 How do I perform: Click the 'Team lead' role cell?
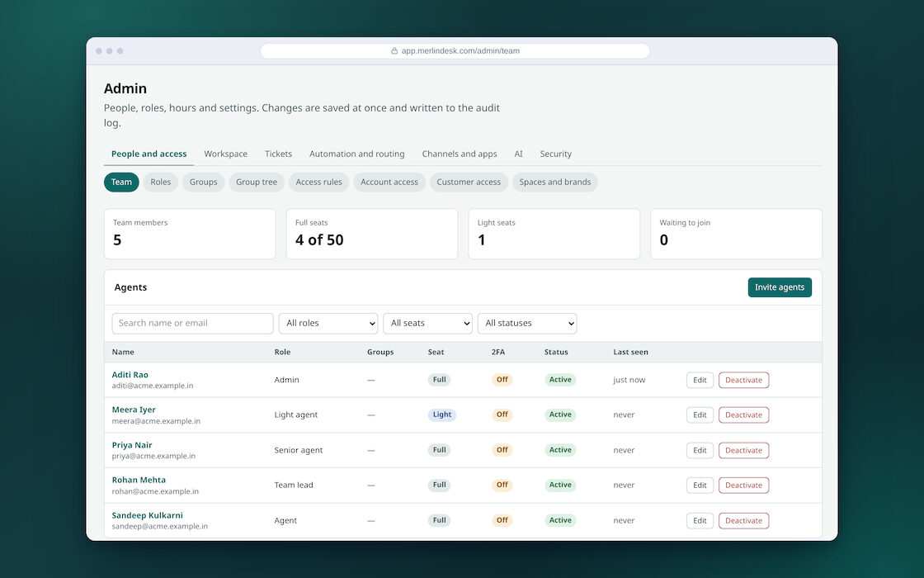(294, 485)
